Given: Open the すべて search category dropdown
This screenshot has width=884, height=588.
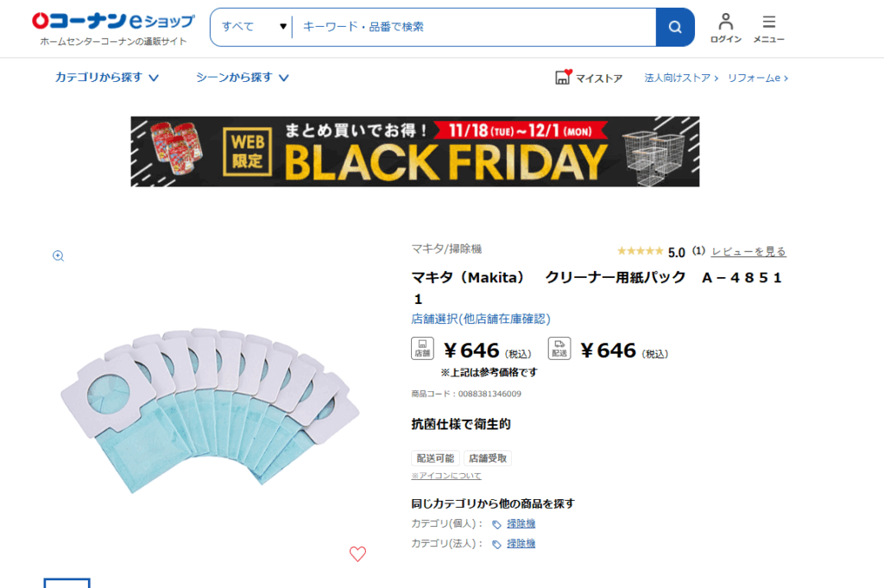Looking at the screenshot, I should click(x=254, y=27).
